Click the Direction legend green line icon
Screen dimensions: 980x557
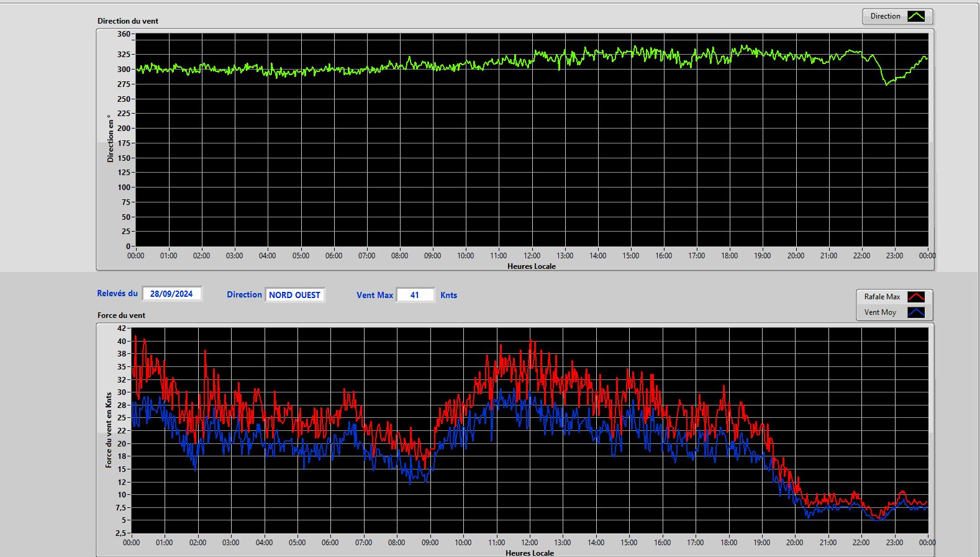916,16
